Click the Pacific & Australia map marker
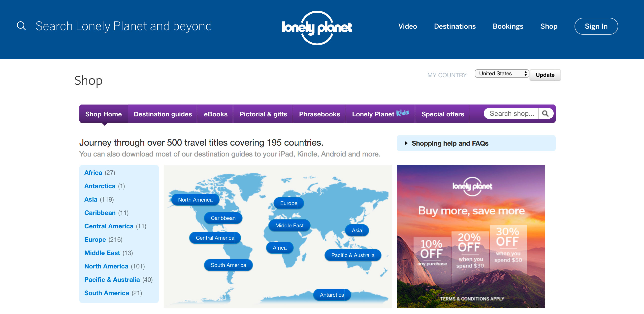The height and width of the screenshot is (314, 644). point(353,255)
